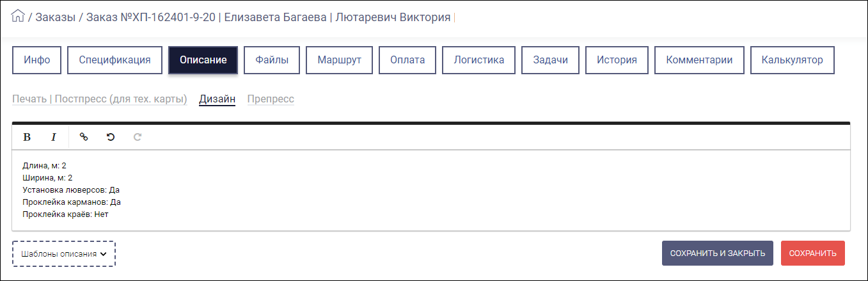The width and height of the screenshot is (868, 281).
Task: Click the Сохранить и закрыть button
Action: (x=718, y=253)
